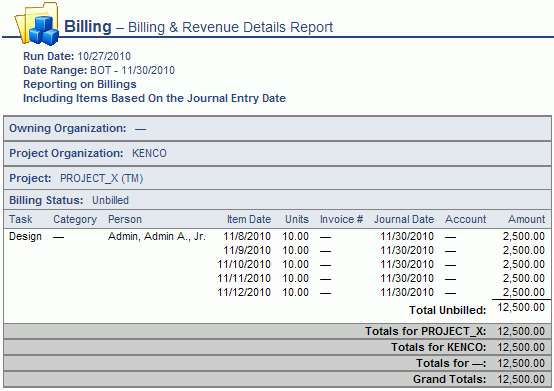Click the Amount column header
554x391 pixels.
(x=526, y=219)
